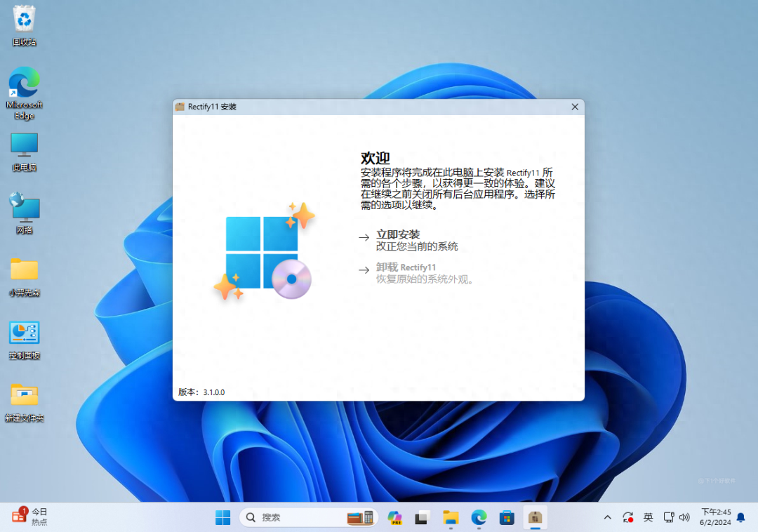This screenshot has height=532, width=758.
Task: Open the 回收站 desktop icon
Action: (23, 21)
